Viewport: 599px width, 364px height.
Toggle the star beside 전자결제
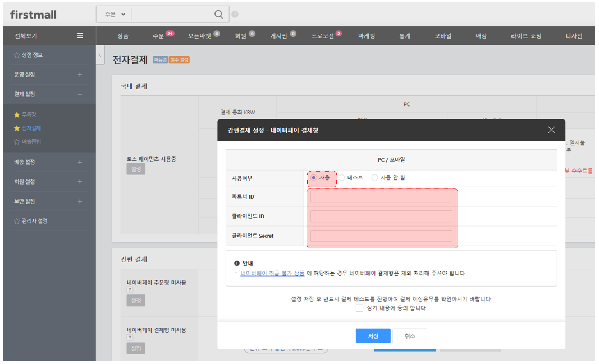click(x=17, y=128)
